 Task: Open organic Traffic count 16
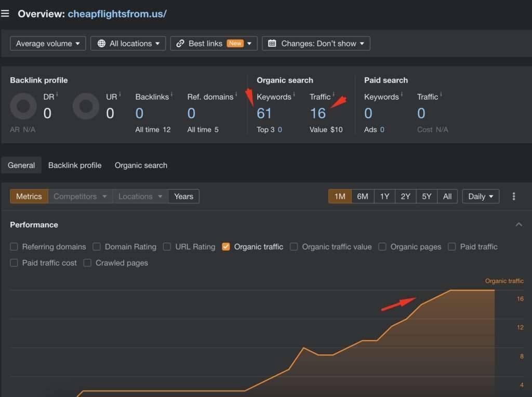click(317, 113)
